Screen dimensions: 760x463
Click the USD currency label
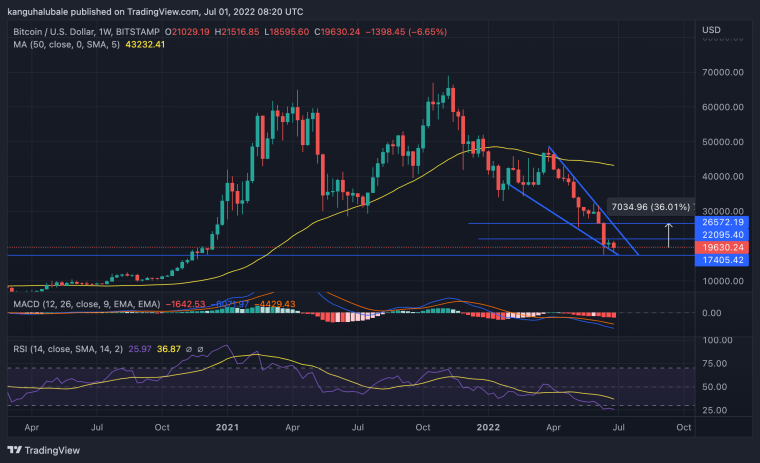point(711,30)
